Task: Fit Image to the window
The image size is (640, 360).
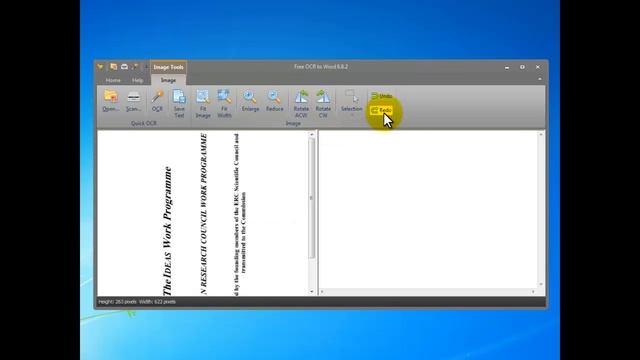Action: click(x=203, y=104)
